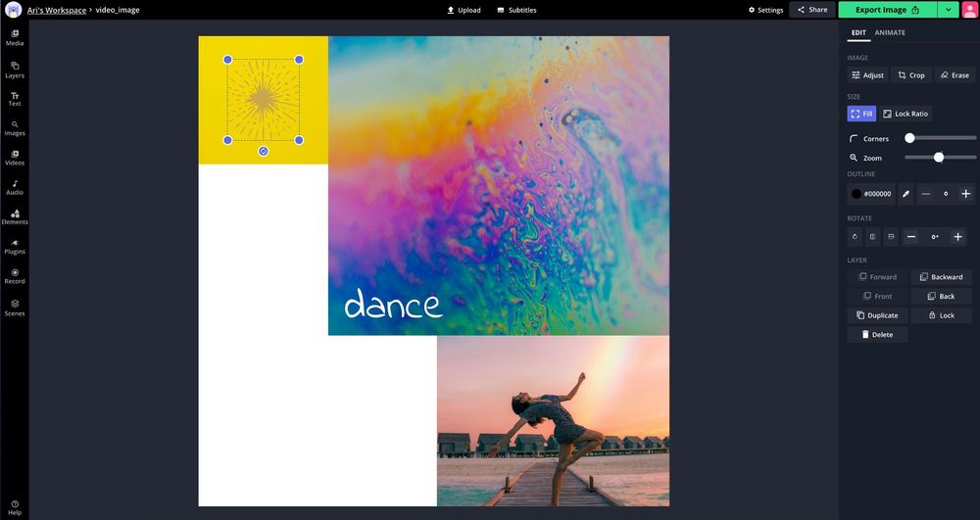Expand the Export Image dropdown arrow

pyautogui.click(x=948, y=10)
